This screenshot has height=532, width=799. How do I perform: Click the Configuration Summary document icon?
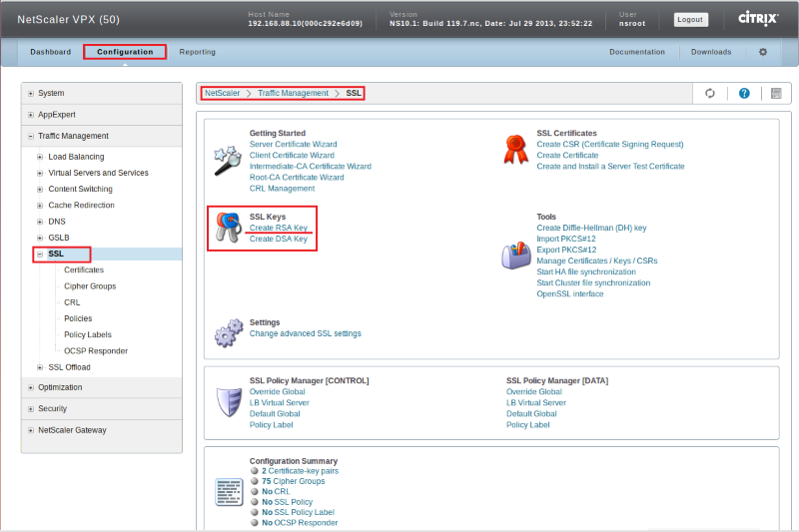(229, 492)
